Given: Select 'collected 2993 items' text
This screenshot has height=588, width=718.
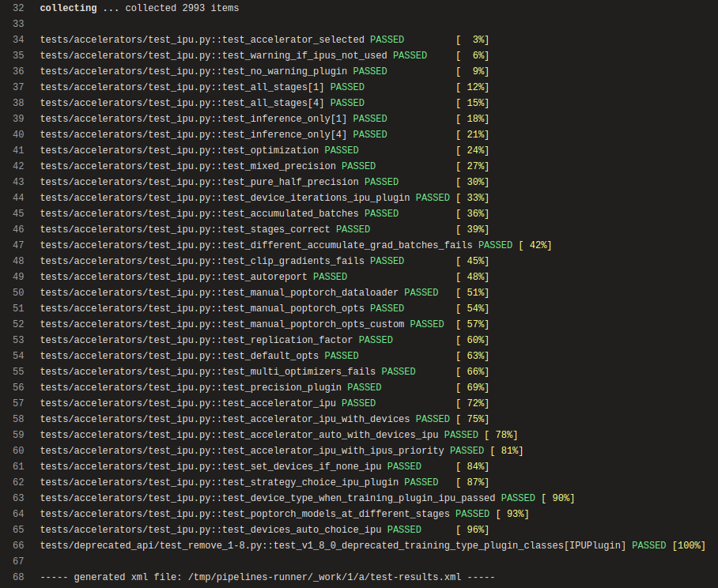Looking at the screenshot, I should coord(182,8).
